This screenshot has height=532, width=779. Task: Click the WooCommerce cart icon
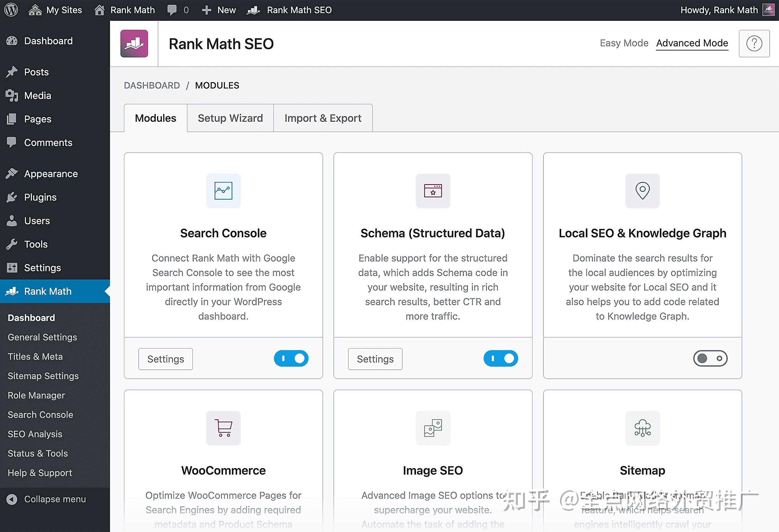[223, 428]
